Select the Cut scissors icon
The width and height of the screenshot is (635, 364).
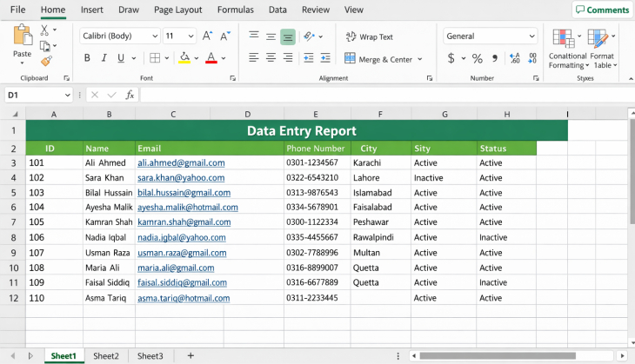45,29
